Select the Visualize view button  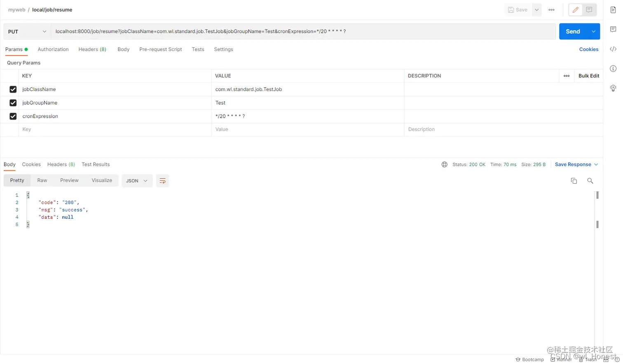[102, 180]
